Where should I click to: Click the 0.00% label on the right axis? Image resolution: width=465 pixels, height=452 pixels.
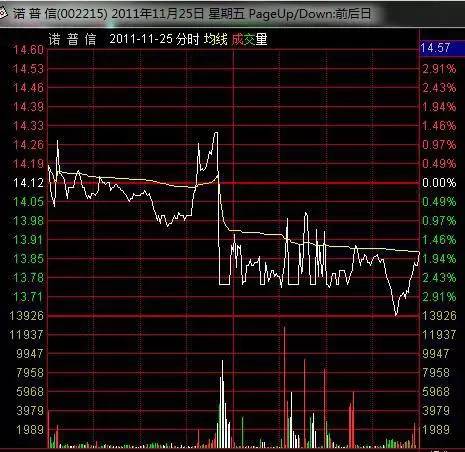coord(439,183)
